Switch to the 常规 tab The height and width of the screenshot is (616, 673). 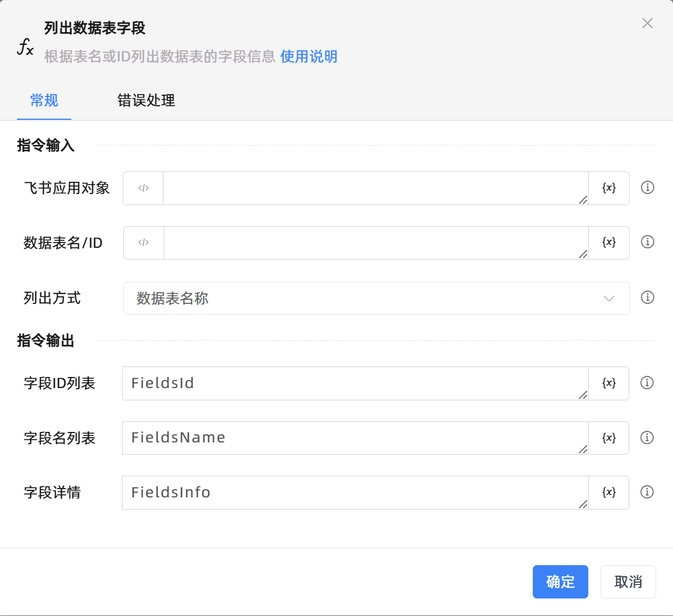44,101
